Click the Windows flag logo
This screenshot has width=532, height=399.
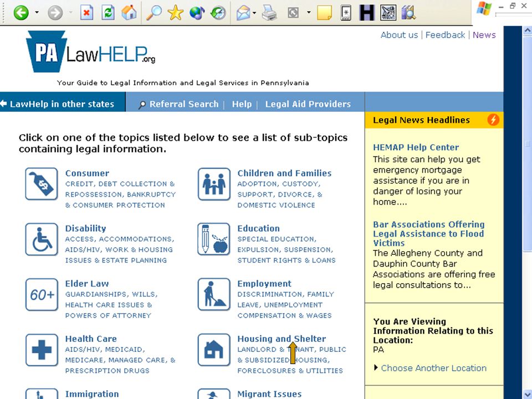coord(483,9)
